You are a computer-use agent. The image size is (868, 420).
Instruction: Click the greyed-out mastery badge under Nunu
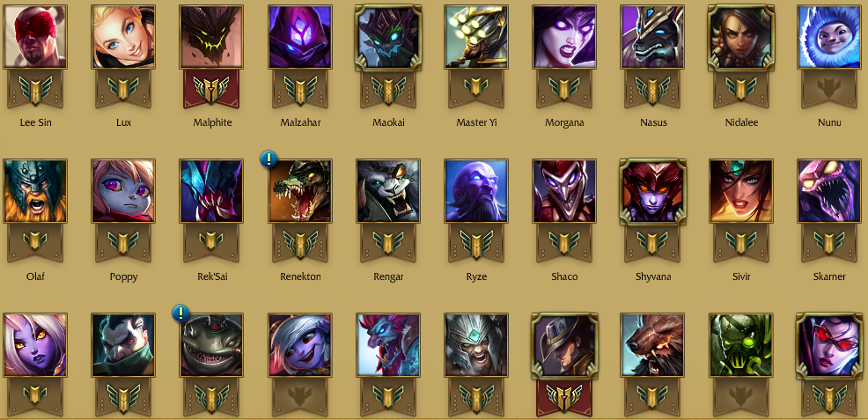tap(829, 89)
